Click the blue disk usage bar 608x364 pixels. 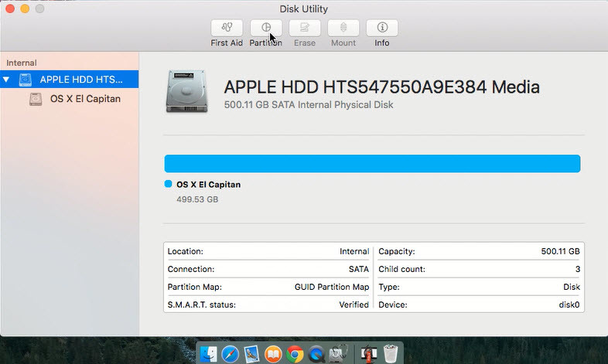[372, 163]
